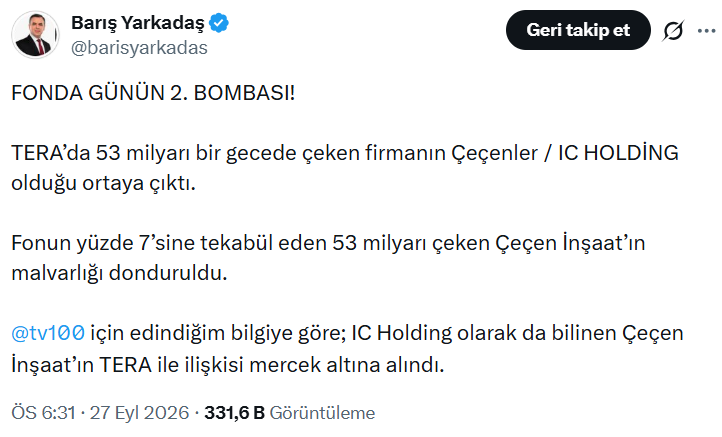The height and width of the screenshot is (437, 722).
Task: Open the Grok slashed-circle icon
Action: pos(673,31)
